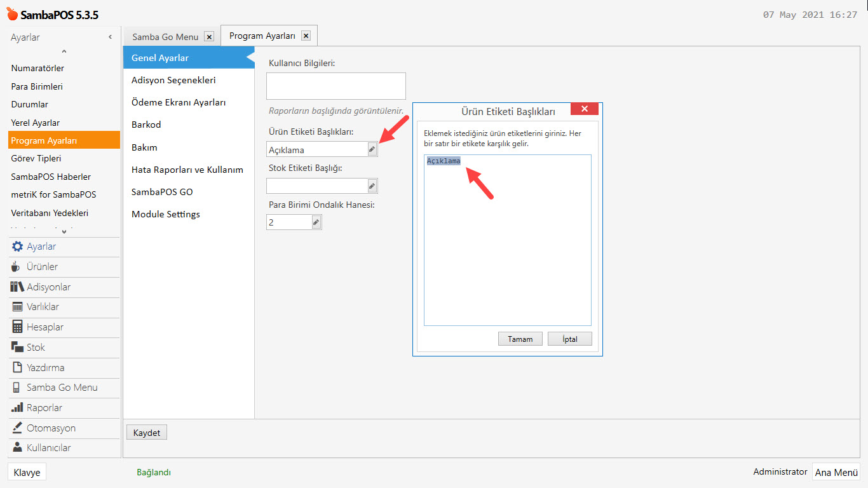868x488 pixels.
Task: Click the Kaydet button
Action: pos(147,433)
